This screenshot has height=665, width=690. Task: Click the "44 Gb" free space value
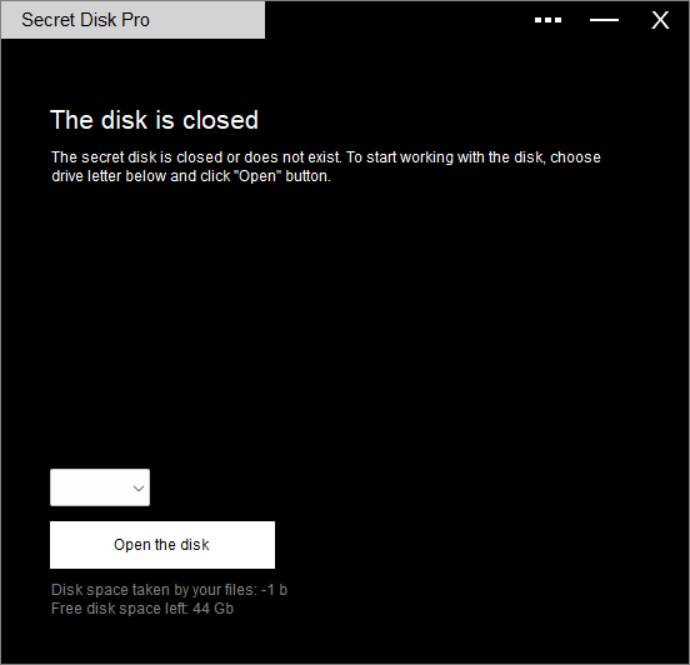click(213, 609)
